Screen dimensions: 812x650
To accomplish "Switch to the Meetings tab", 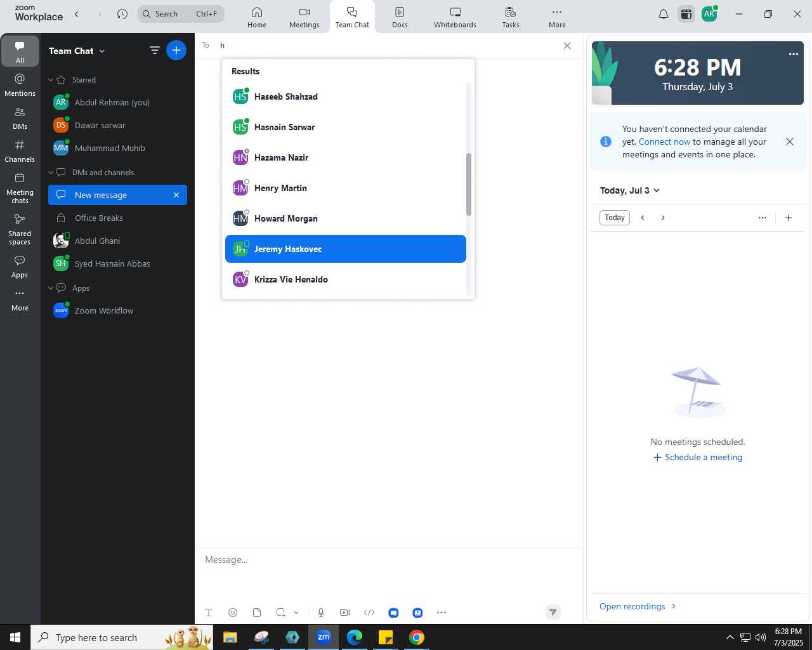I will [x=304, y=17].
